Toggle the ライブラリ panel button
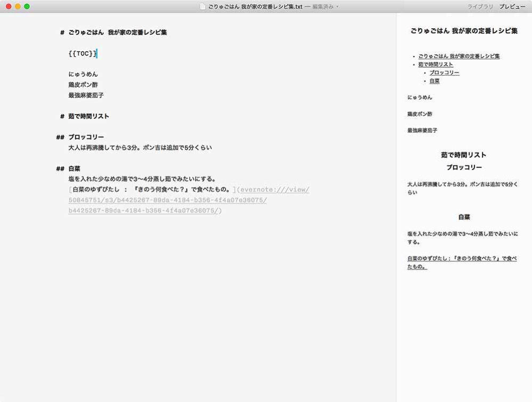Image resolution: width=532 pixels, height=402 pixels. (480, 6)
